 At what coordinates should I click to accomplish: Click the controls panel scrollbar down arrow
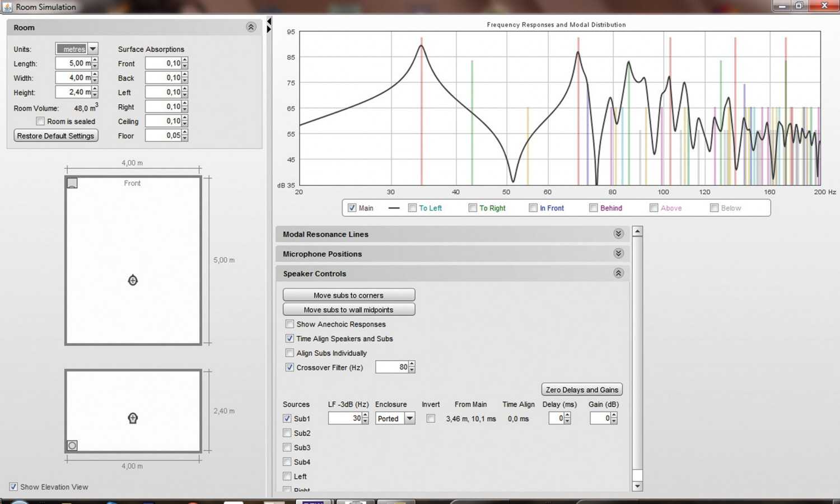[x=637, y=486]
